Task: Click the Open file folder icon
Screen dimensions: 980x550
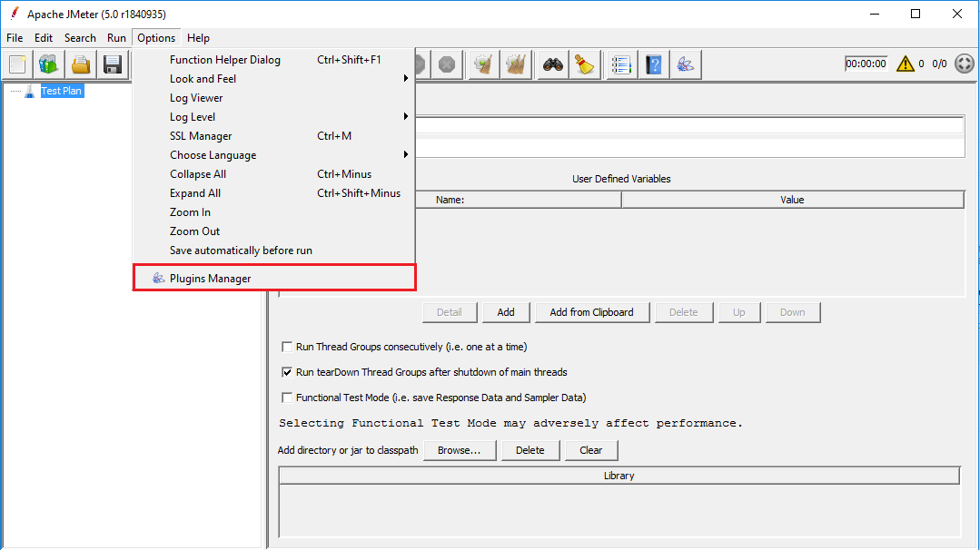Action: [x=81, y=64]
